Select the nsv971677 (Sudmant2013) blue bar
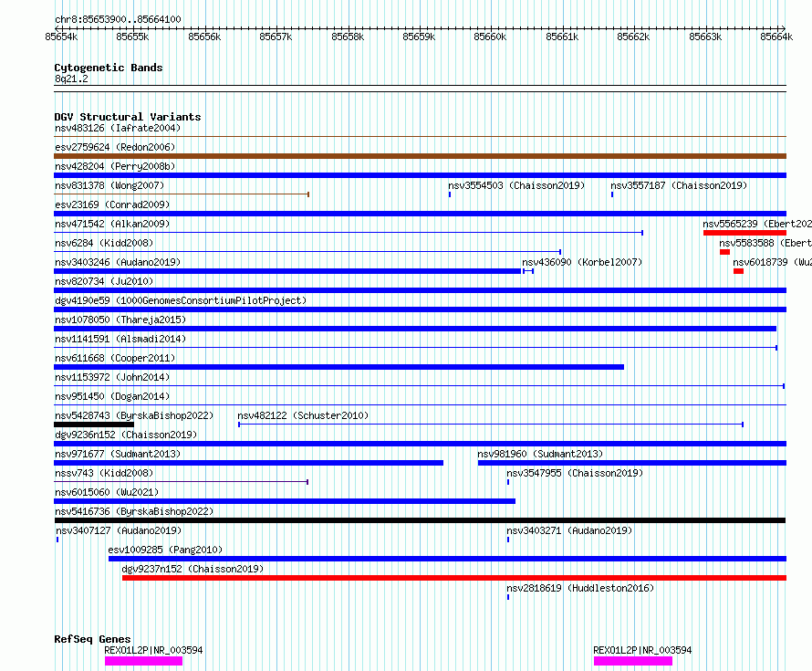812x671 pixels. coord(248,463)
